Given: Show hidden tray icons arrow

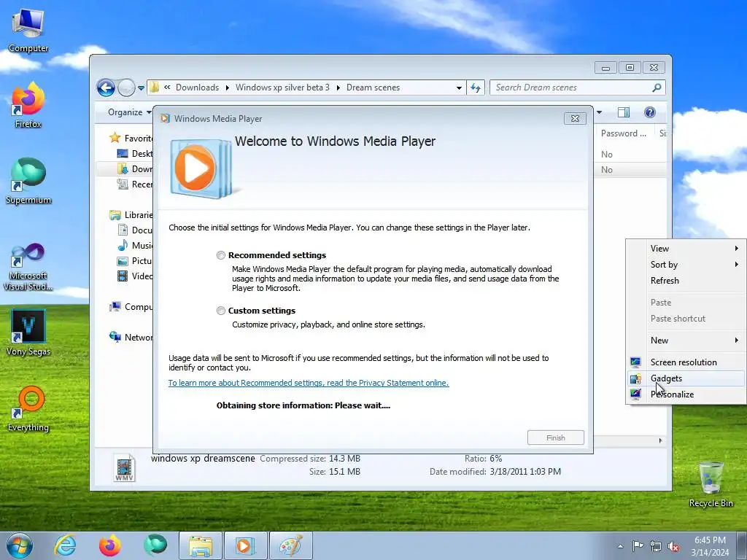Looking at the screenshot, I should (620, 546).
